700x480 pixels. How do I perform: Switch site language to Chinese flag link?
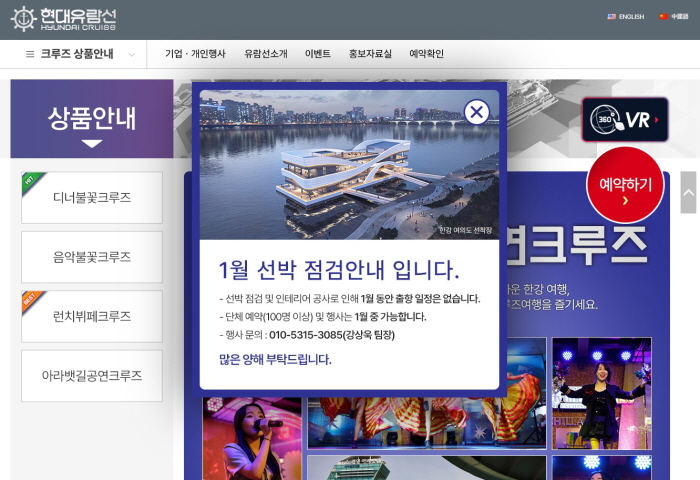674,17
